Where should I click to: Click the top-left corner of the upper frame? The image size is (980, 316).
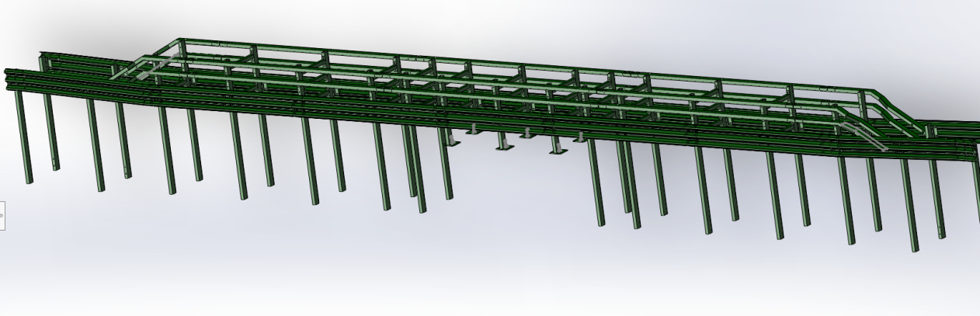click(x=180, y=41)
